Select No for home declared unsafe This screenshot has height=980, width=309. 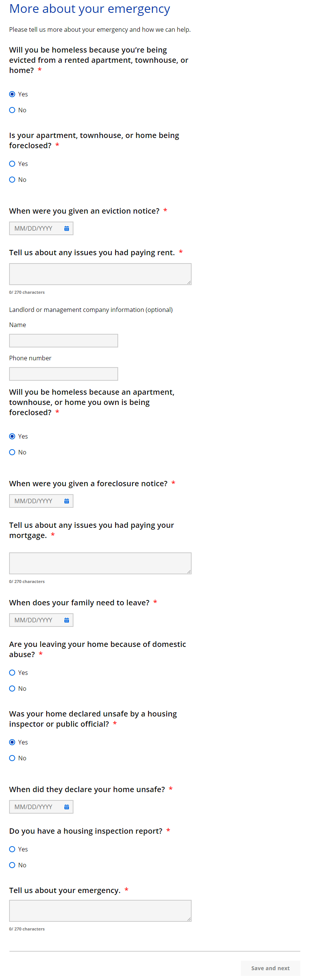(12, 758)
